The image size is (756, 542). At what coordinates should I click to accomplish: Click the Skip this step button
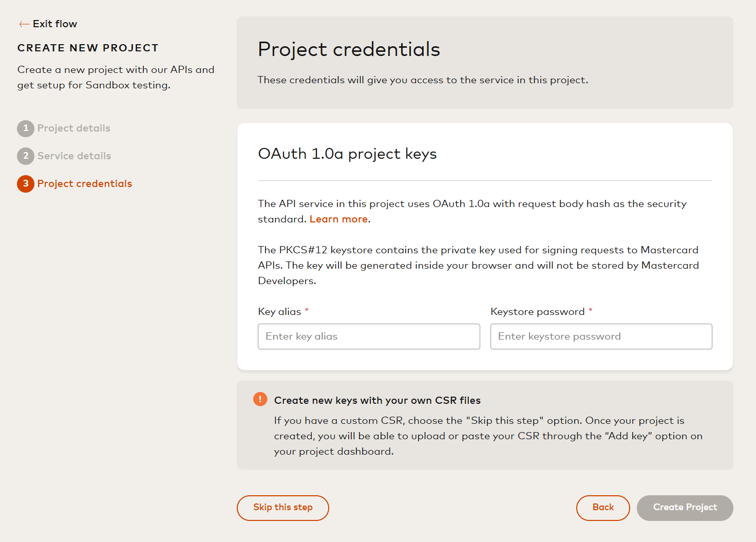(283, 508)
